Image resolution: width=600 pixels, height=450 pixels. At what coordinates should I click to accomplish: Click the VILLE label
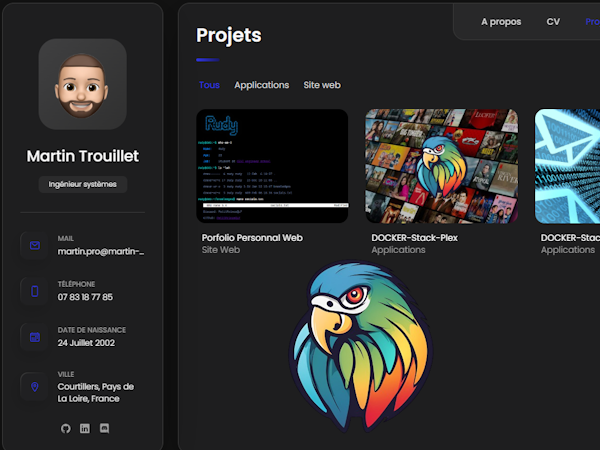coord(66,374)
